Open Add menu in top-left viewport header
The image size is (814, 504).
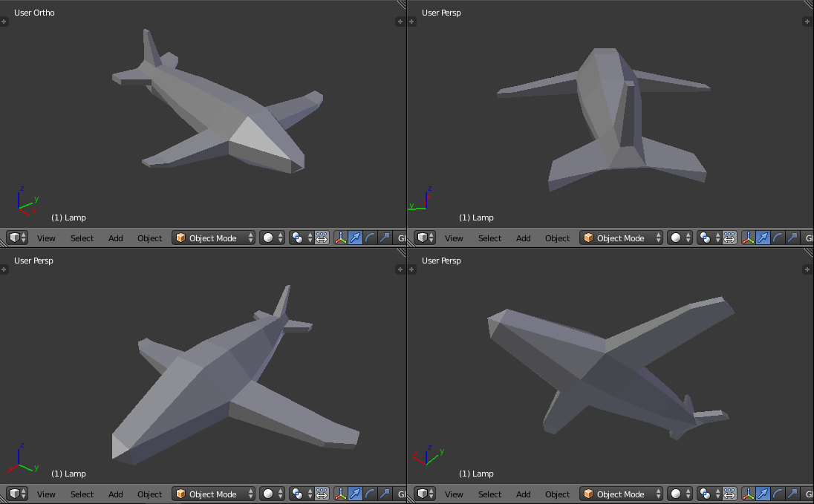pos(115,238)
